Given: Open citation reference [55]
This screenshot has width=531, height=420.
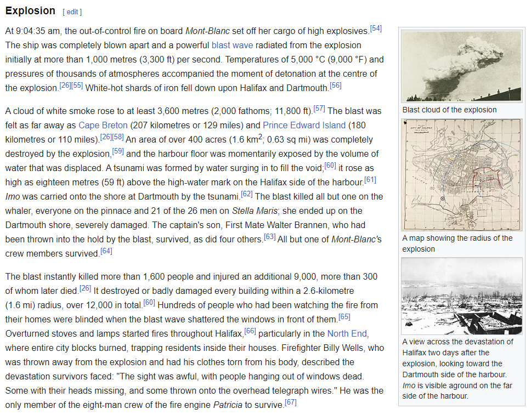Looking at the screenshot, I should coord(77,86).
